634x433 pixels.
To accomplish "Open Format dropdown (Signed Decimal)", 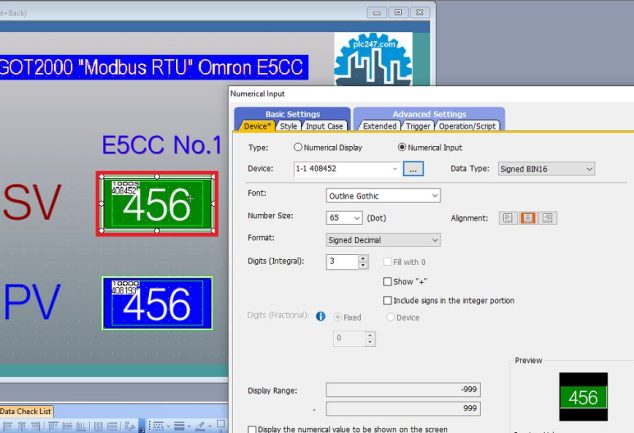I will pos(383,240).
